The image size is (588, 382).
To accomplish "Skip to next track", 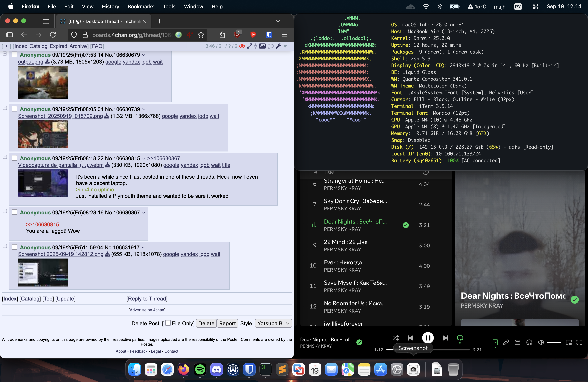I will tap(445, 338).
